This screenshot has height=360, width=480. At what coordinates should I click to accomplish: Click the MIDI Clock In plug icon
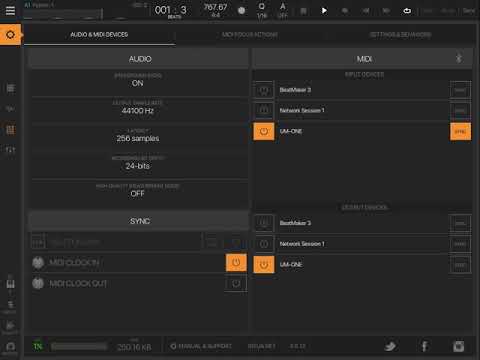[x=38, y=263]
